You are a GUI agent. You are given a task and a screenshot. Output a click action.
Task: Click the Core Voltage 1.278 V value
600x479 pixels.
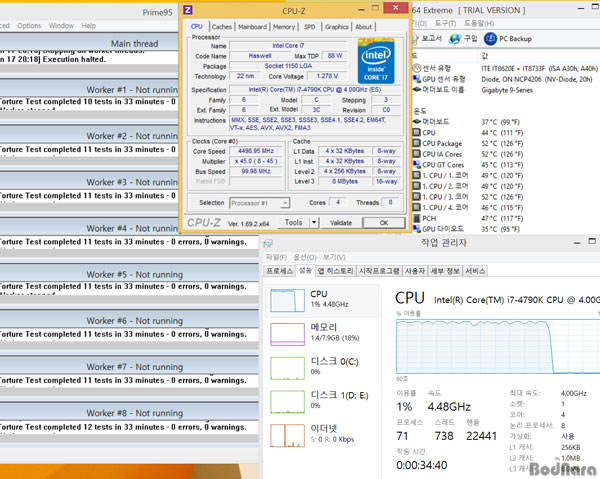click(x=327, y=76)
